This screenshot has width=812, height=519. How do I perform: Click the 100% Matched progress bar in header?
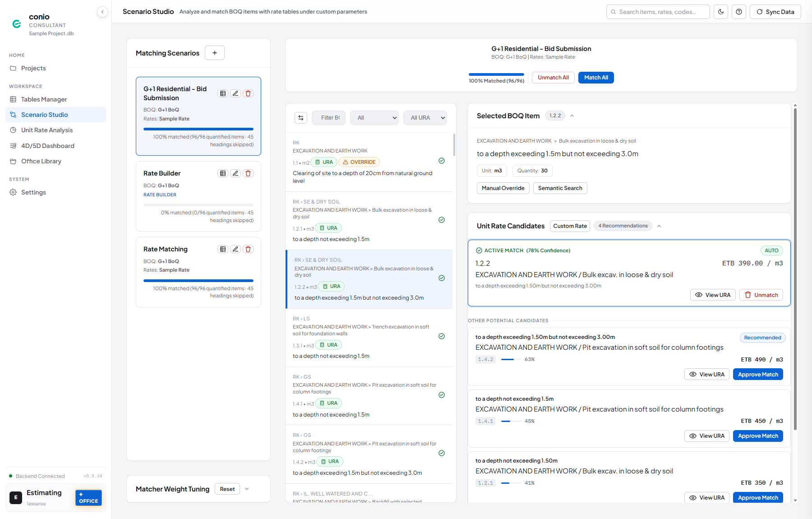(x=496, y=74)
